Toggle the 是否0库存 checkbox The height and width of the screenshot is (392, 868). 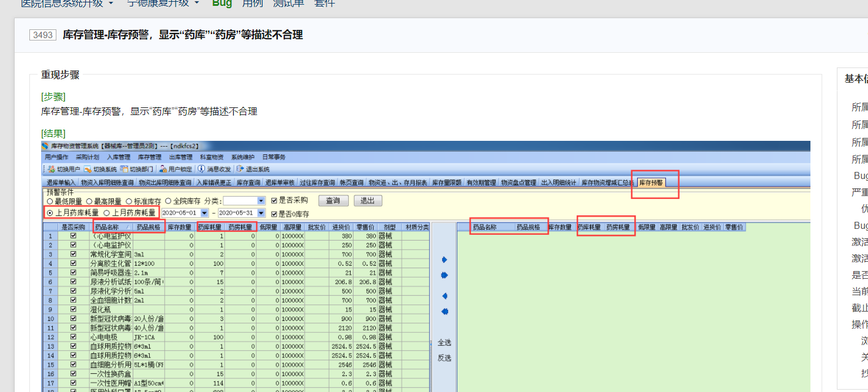tap(274, 214)
